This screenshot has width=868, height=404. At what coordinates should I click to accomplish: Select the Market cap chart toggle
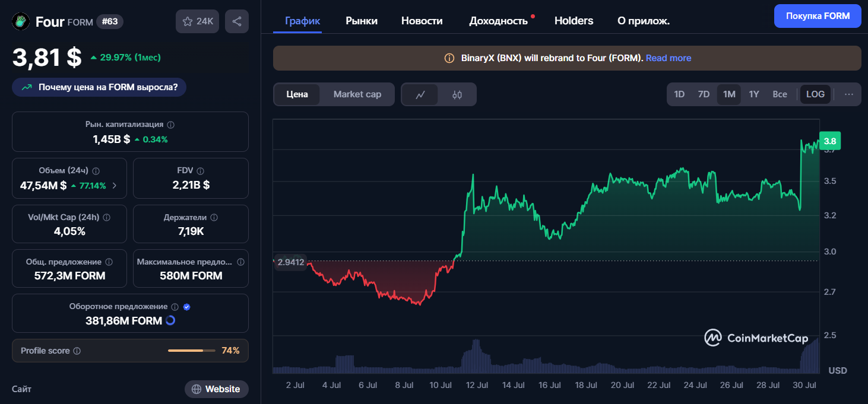(x=357, y=94)
